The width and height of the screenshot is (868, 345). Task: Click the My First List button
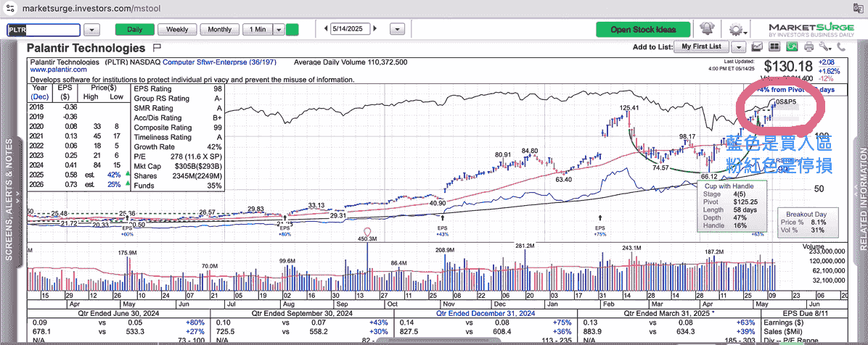point(701,47)
